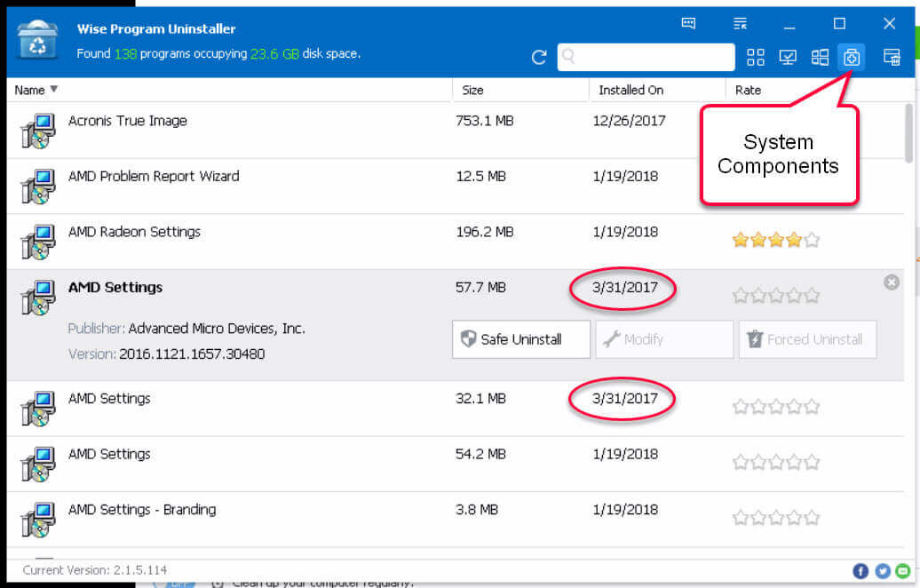
Task: Rate the 57.7 MB AMD Settings entry
Action: click(x=775, y=295)
